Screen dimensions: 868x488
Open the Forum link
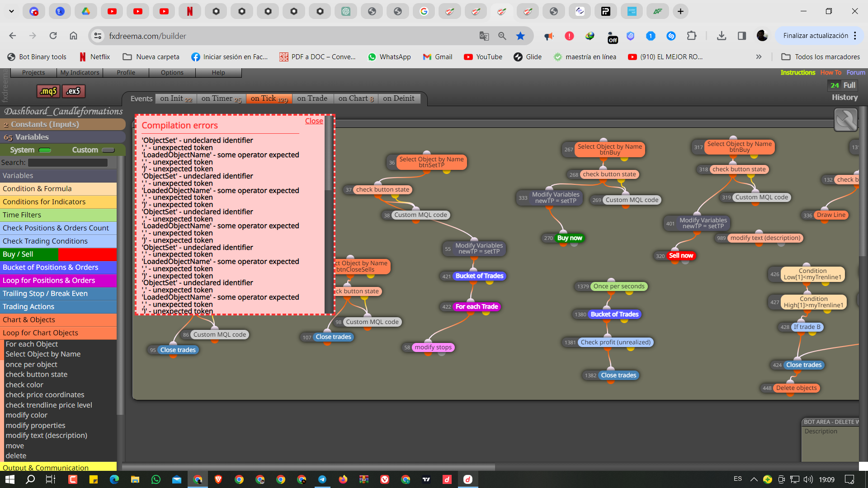point(856,73)
